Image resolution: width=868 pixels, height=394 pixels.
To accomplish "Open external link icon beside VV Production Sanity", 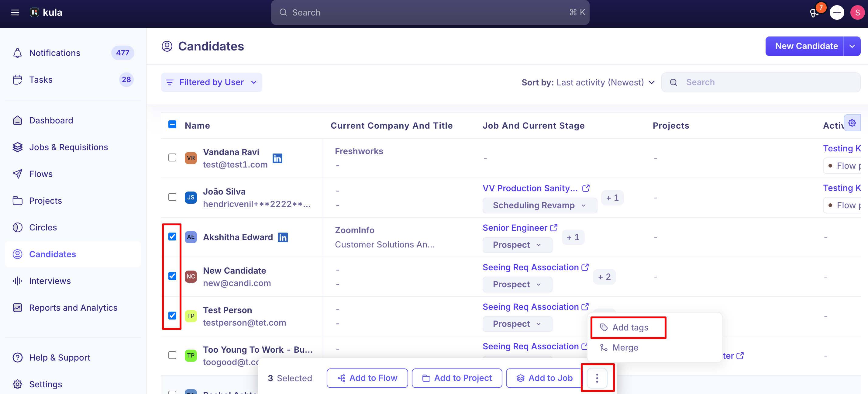I will click(586, 188).
